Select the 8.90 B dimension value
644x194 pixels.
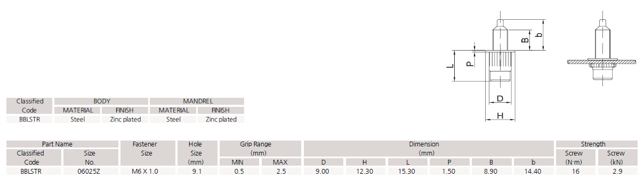click(493, 172)
